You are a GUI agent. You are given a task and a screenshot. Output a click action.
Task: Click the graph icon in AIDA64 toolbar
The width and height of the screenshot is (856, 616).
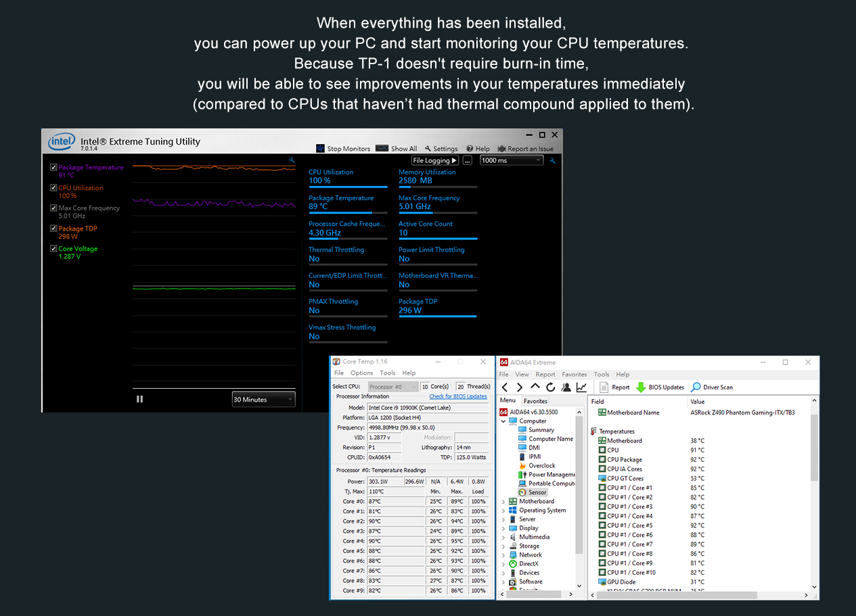[x=581, y=387]
